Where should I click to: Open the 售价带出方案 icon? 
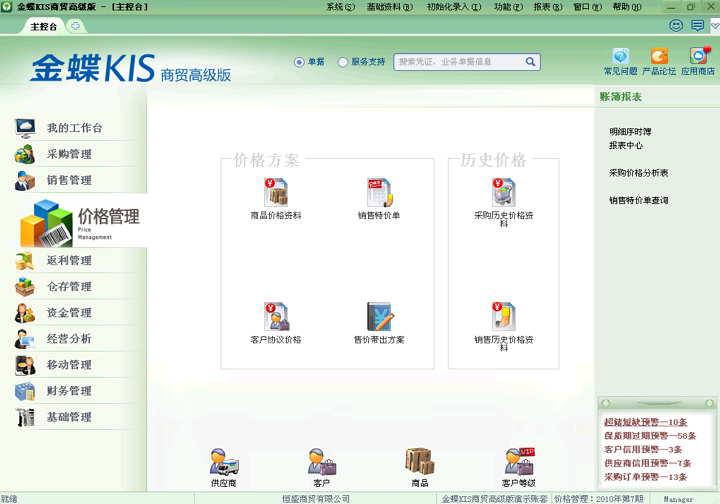tap(380, 317)
